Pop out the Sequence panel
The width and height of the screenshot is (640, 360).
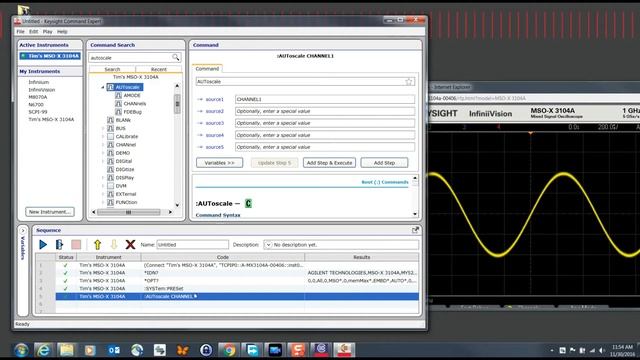[x=415, y=230]
